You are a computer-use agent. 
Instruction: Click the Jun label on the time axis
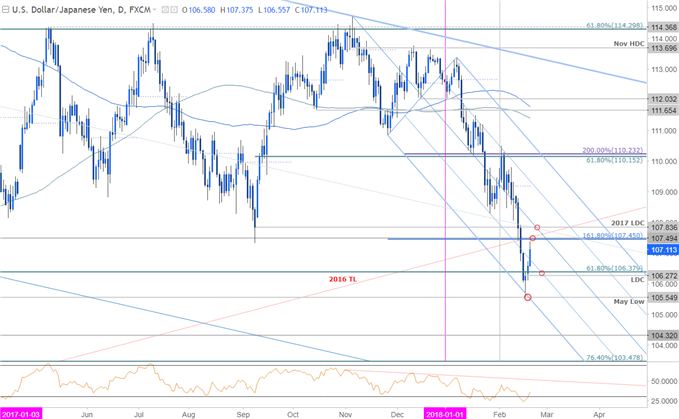87,414
